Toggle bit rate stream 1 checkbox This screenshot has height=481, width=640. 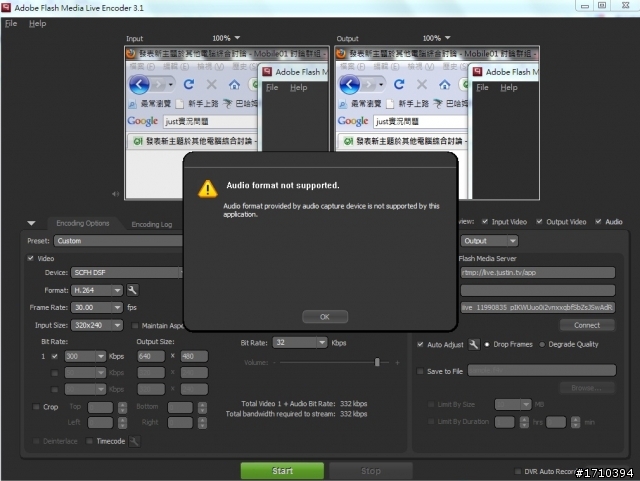tap(54, 356)
